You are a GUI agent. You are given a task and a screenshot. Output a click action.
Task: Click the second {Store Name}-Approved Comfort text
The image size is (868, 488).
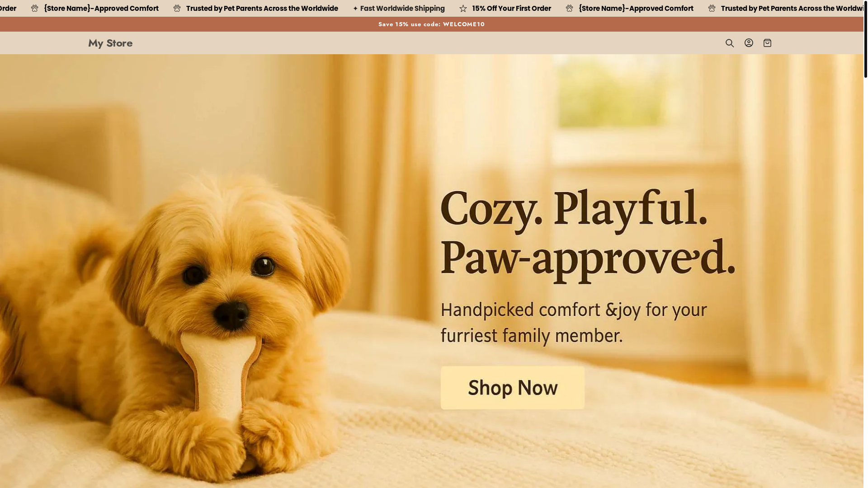click(x=636, y=9)
